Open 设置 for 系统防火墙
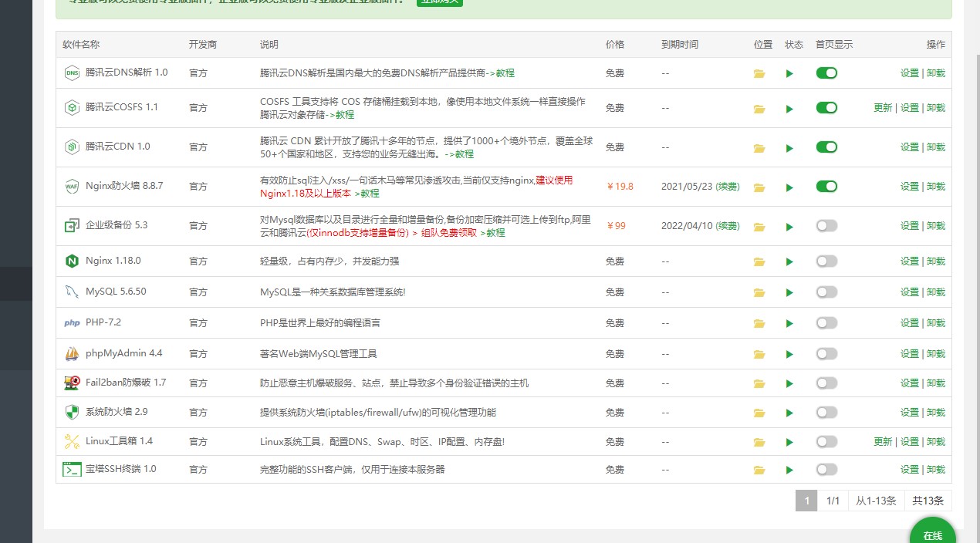980x543 pixels. pos(910,413)
